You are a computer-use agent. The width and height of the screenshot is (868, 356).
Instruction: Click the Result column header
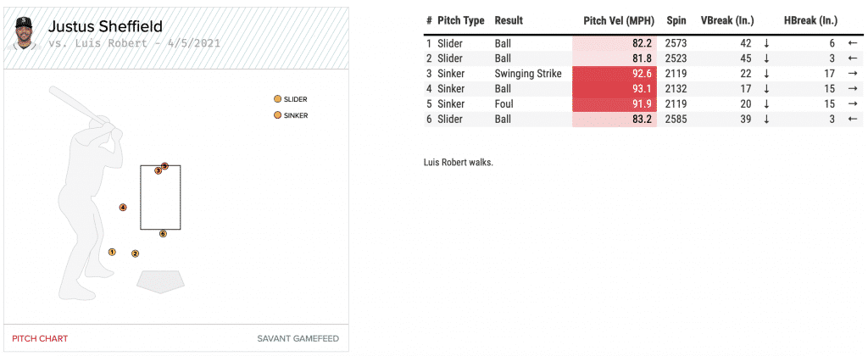[x=509, y=20]
